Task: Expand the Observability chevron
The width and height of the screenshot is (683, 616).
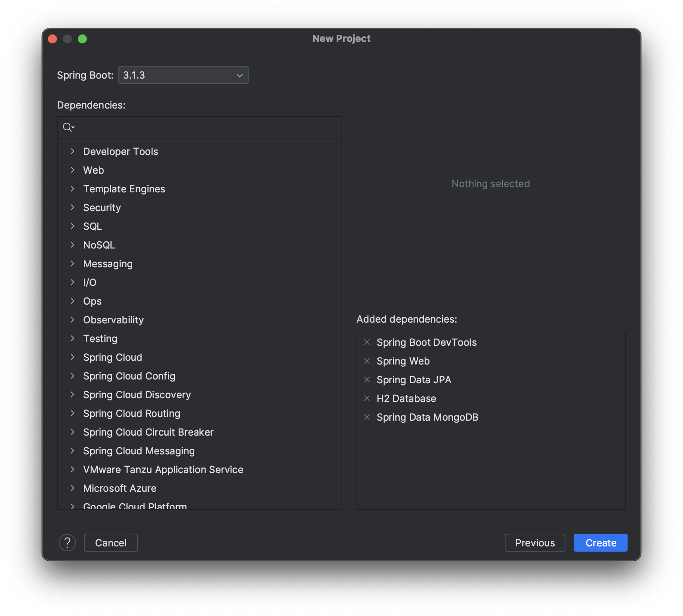Action: point(73,320)
